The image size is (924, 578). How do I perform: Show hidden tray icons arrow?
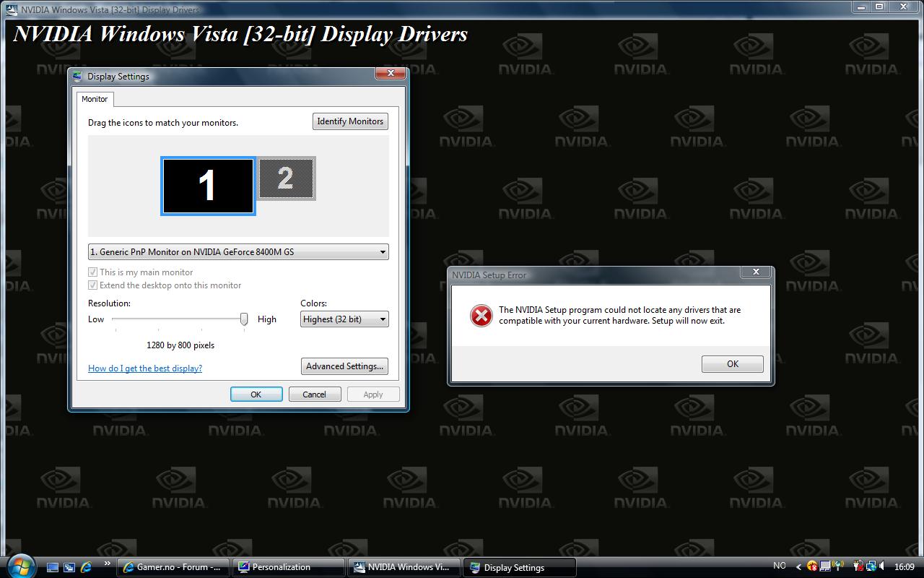pyautogui.click(x=798, y=567)
